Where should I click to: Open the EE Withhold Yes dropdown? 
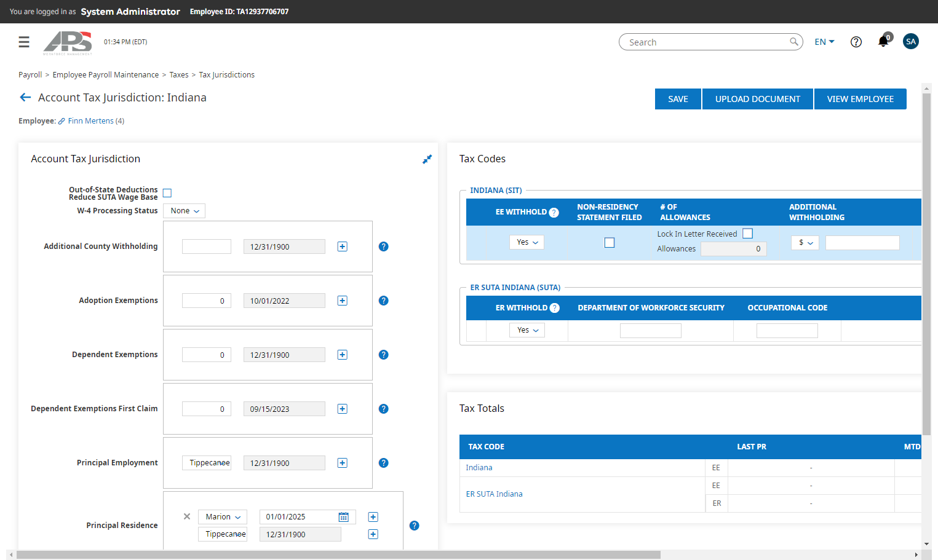[x=527, y=242]
